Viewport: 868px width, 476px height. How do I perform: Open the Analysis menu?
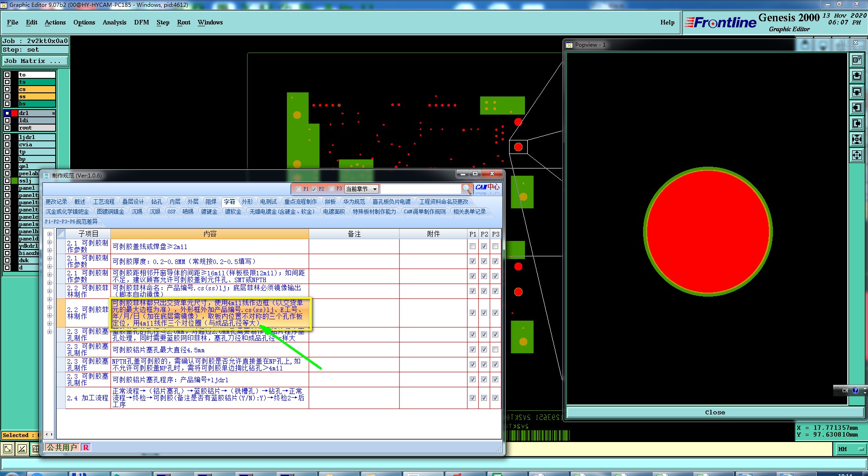coord(114,22)
